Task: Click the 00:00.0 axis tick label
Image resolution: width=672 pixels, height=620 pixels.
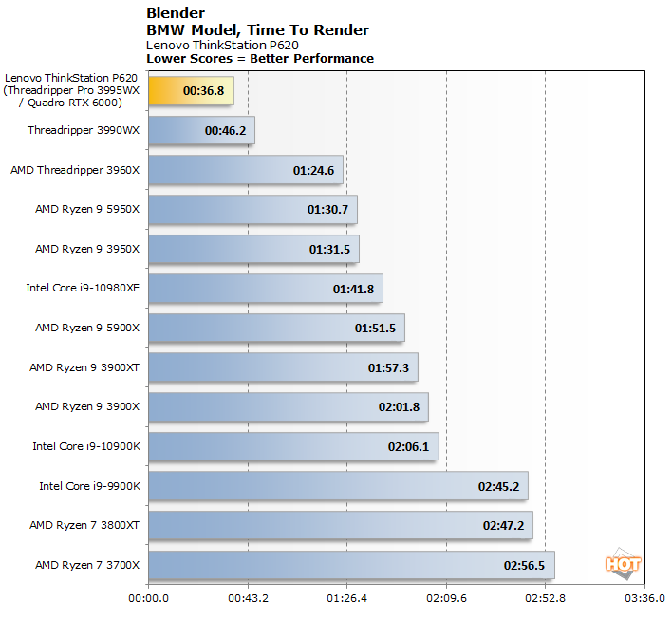Action: pos(149,598)
